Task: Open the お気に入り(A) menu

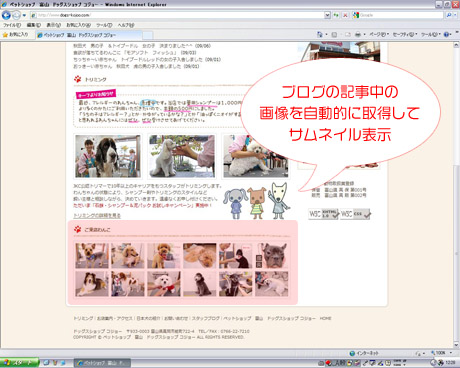Action: [x=78, y=25]
